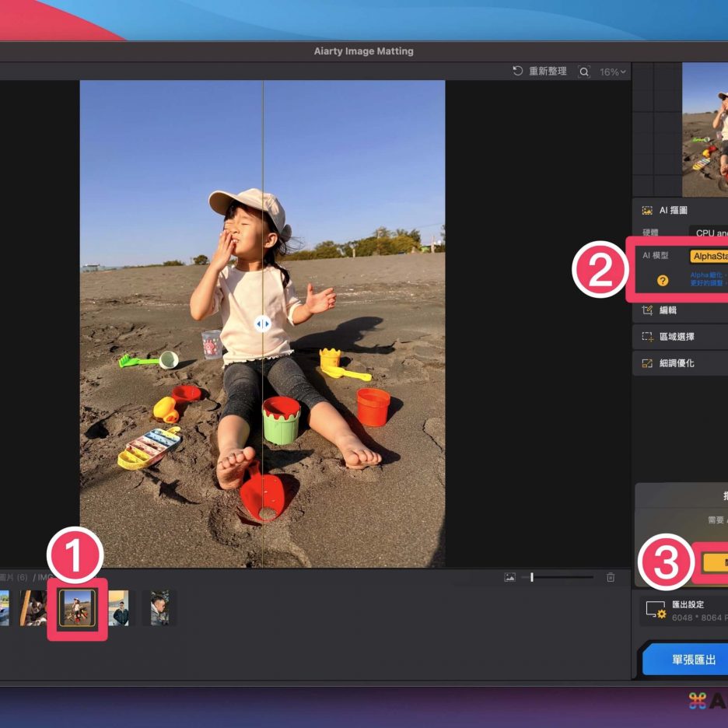This screenshot has width=728, height=728.
Task: Click the yellow question mark help icon
Action: [663, 281]
